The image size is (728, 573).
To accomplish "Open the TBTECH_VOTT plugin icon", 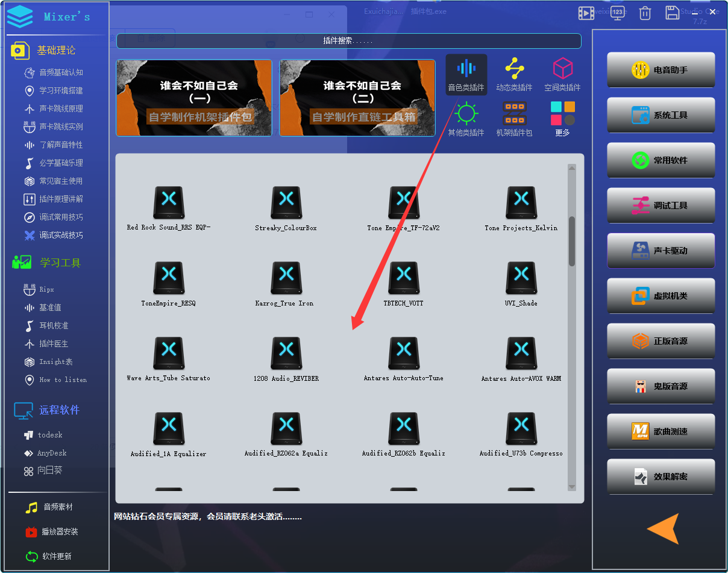I will tap(404, 278).
